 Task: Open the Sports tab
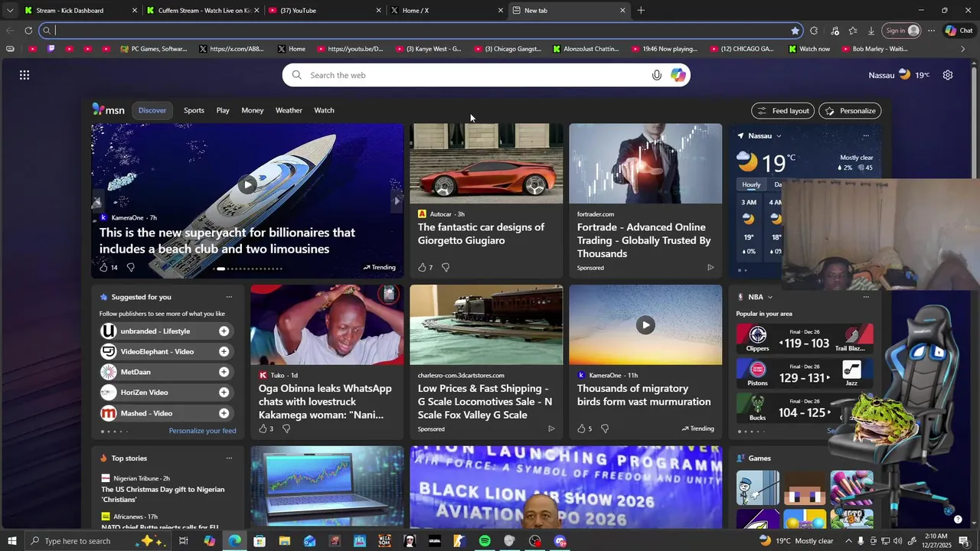click(194, 110)
